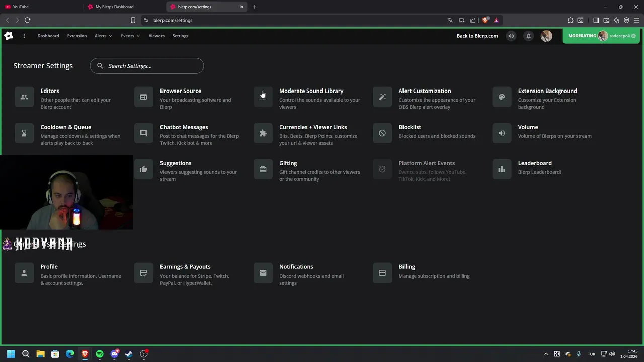Open Brave Wallet icon in toolbar
This screenshot has height=362, width=644.
[606, 20]
